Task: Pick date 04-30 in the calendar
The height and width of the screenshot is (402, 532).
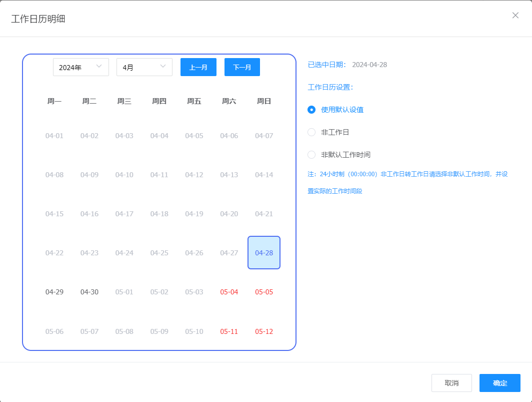Action: 89,292
